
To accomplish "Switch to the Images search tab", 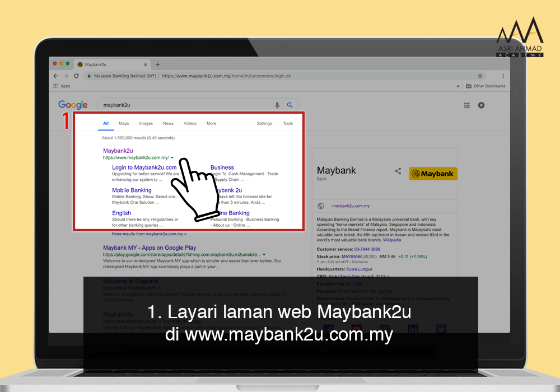I will pyautogui.click(x=146, y=123).
